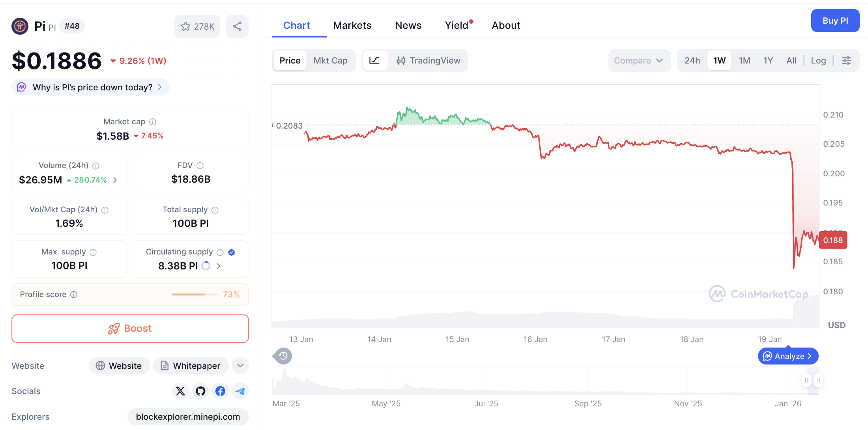Select the candlestick TradingView chart icon
The height and width of the screenshot is (430, 868).
click(401, 60)
